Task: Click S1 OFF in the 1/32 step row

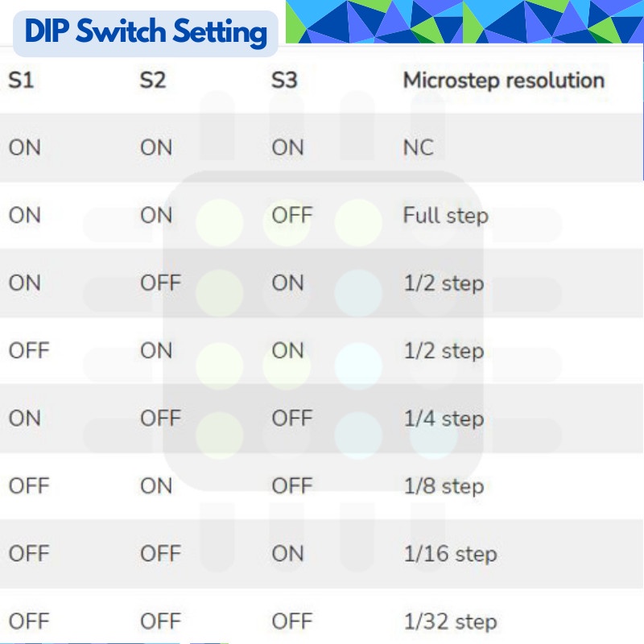Action: [28, 621]
